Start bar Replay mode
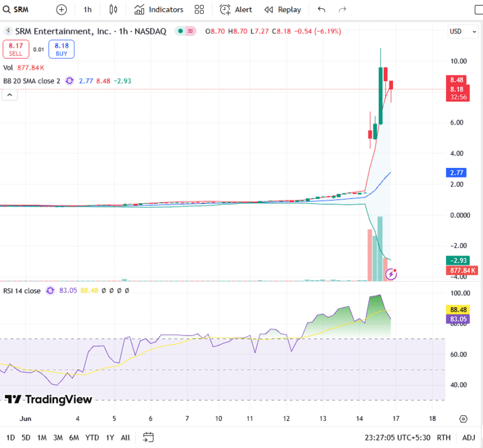Viewport: 483px width, 448px height. click(282, 10)
